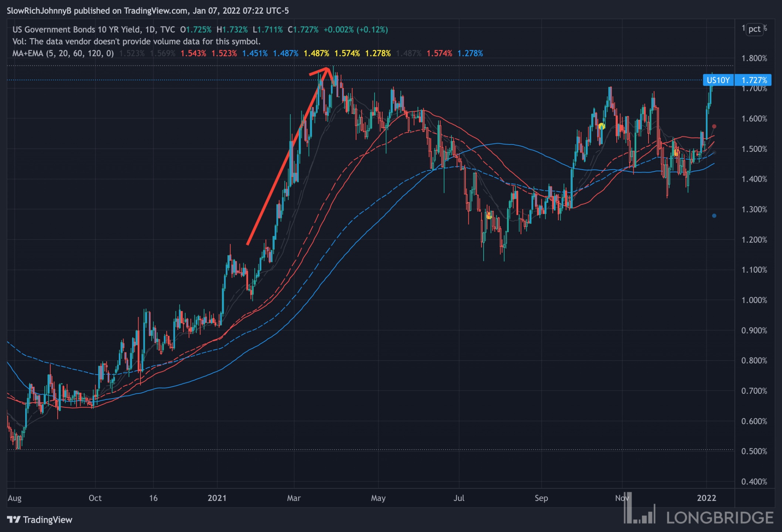Click the yellow marker dot near late October
782x532 pixels.
pos(602,126)
